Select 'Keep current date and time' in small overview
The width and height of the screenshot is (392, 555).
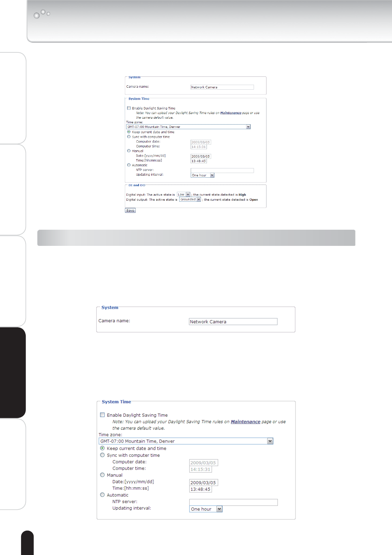129,132
